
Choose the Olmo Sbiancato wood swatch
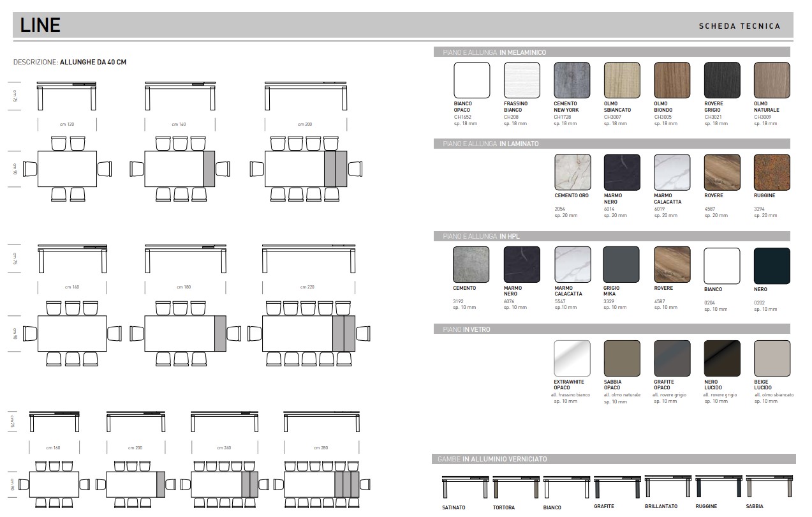(622, 80)
